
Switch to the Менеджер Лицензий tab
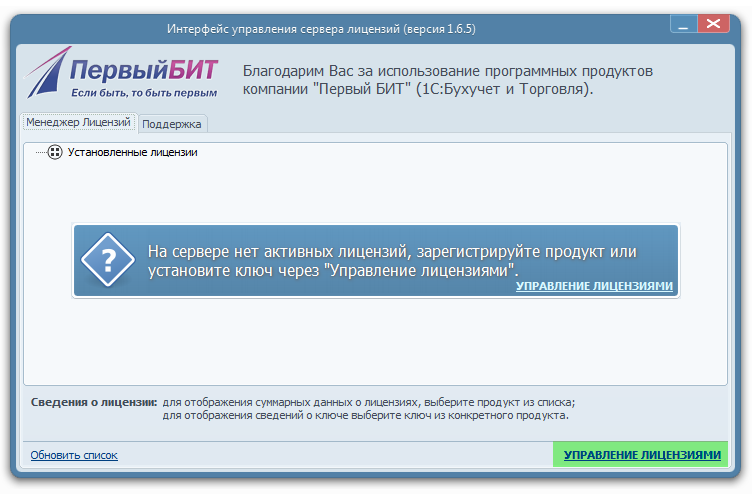(79, 122)
